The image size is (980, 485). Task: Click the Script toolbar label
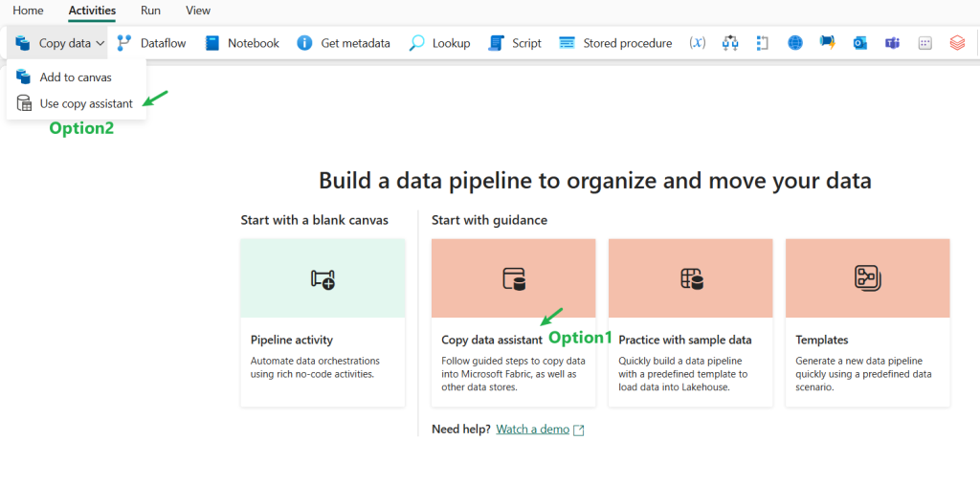[x=527, y=43]
